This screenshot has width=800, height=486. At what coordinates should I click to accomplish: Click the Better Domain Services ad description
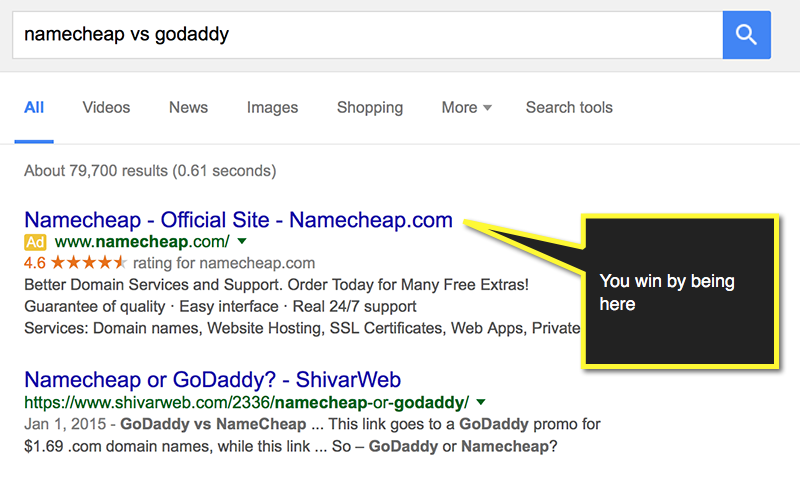click(276, 285)
